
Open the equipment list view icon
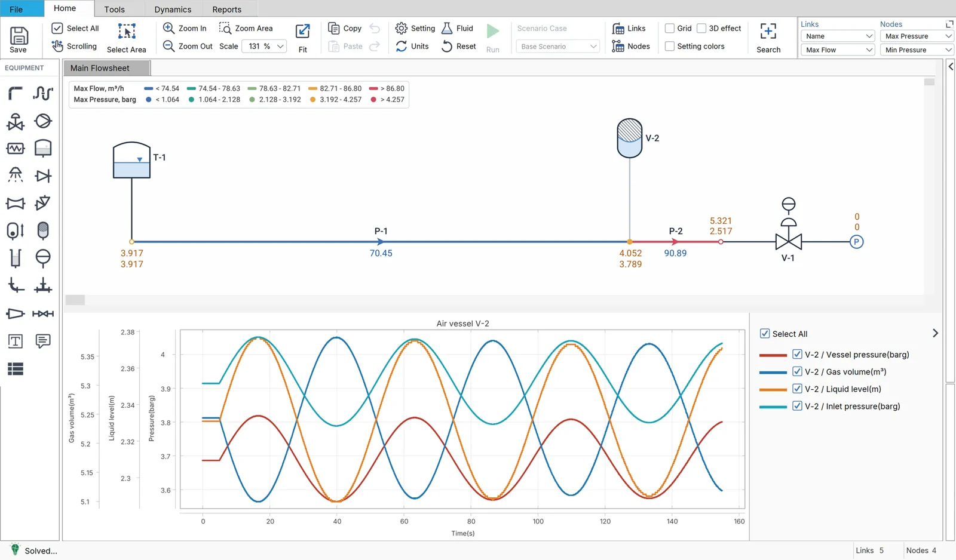point(16,369)
